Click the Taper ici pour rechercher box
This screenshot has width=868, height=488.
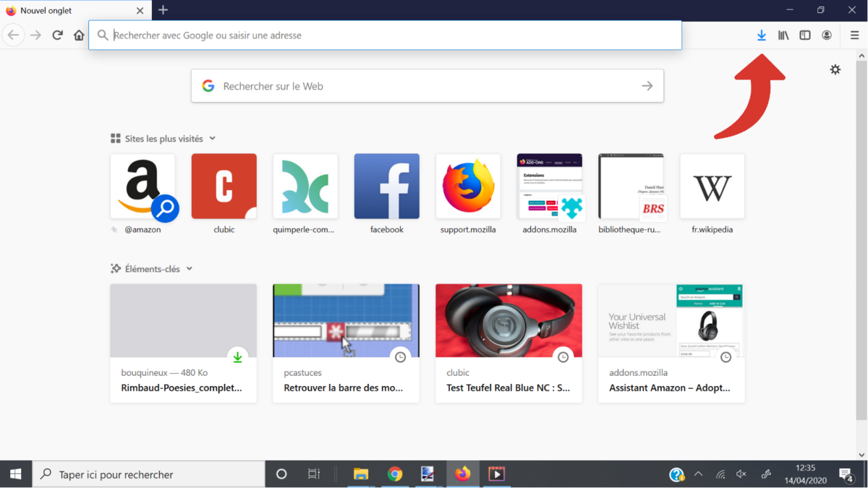(150, 474)
